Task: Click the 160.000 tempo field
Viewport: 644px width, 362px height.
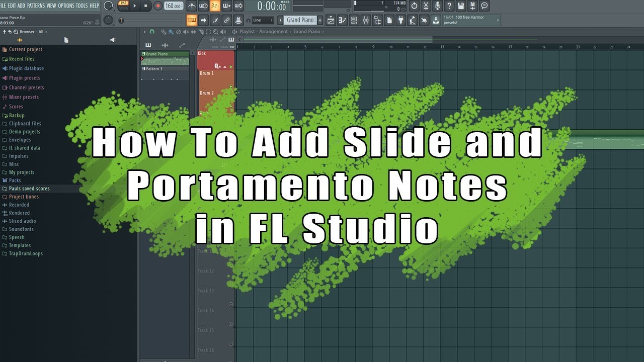Action: coord(174,6)
